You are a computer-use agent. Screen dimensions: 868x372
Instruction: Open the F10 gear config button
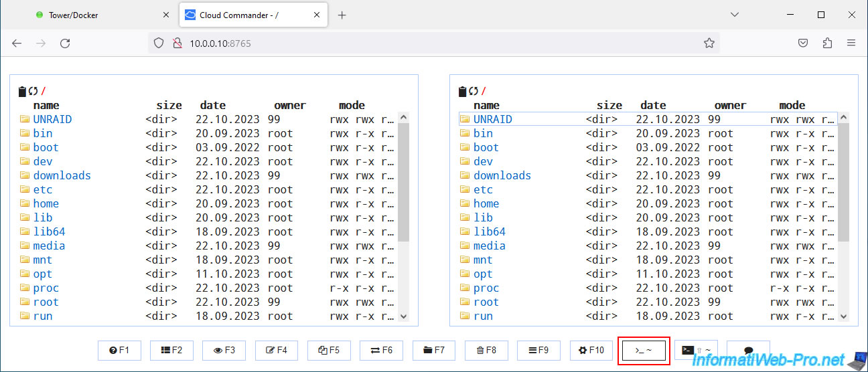[x=591, y=351]
